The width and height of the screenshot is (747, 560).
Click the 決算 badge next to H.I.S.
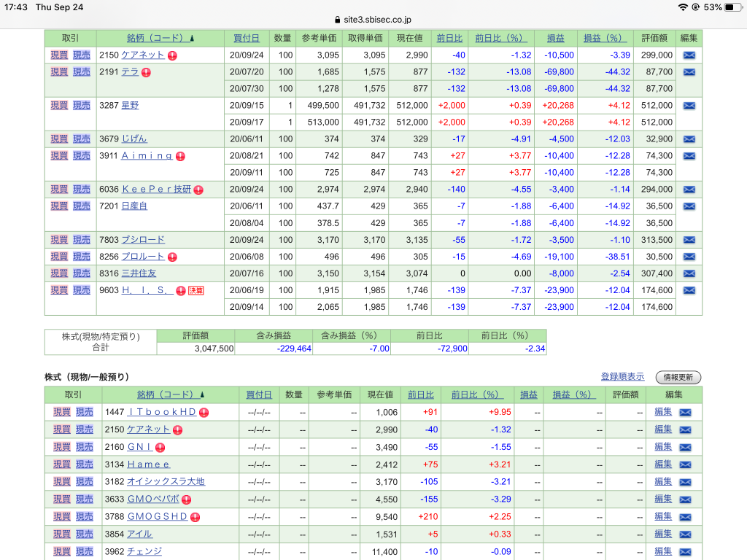coord(196,290)
